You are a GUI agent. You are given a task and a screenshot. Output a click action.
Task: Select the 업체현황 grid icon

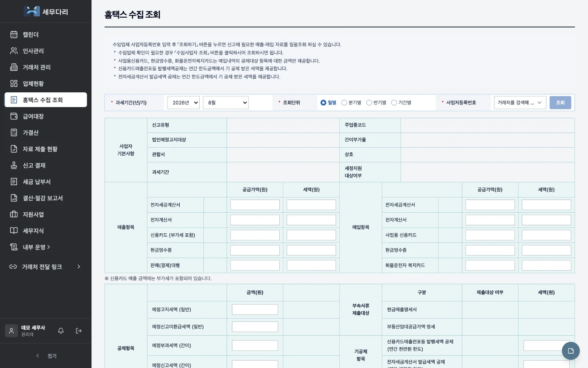point(14,84)
